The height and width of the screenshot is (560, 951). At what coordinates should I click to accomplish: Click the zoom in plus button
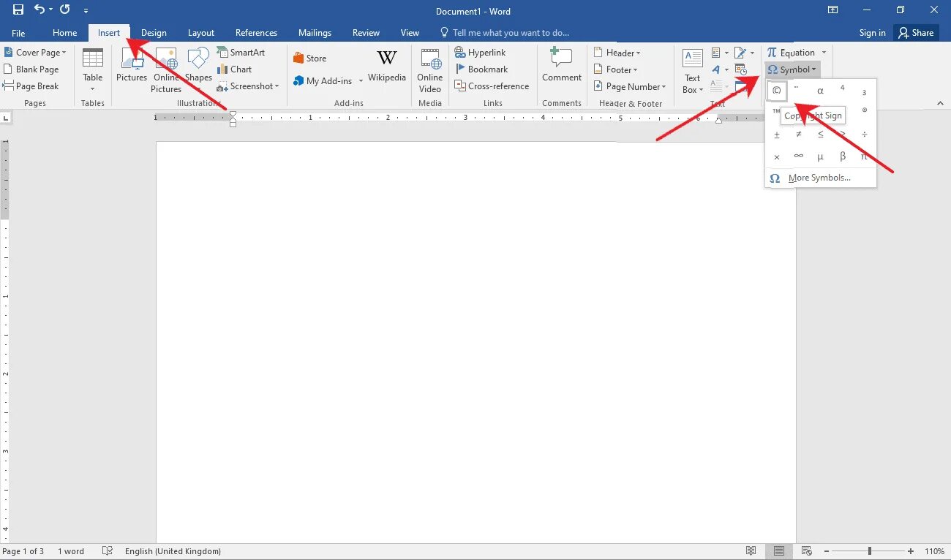[x=911, y=551]
